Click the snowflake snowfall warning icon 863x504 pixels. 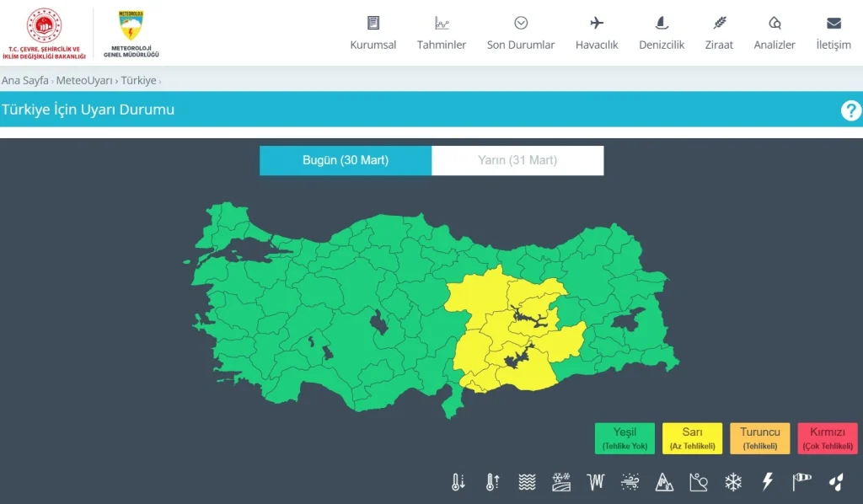[733, 482]
